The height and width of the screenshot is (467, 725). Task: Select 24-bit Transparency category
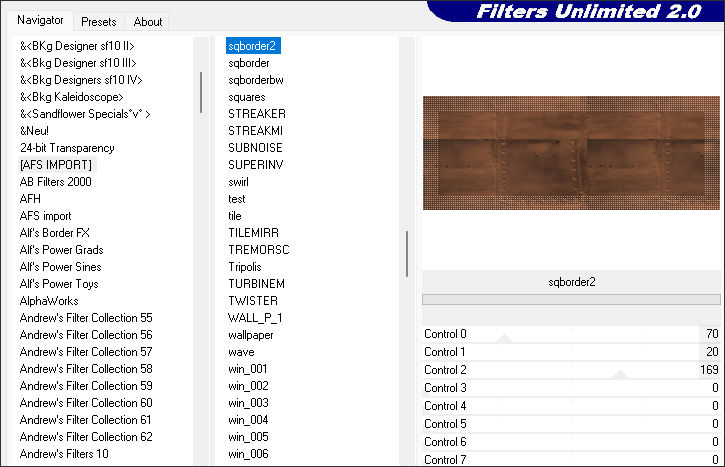click(67, 148)
